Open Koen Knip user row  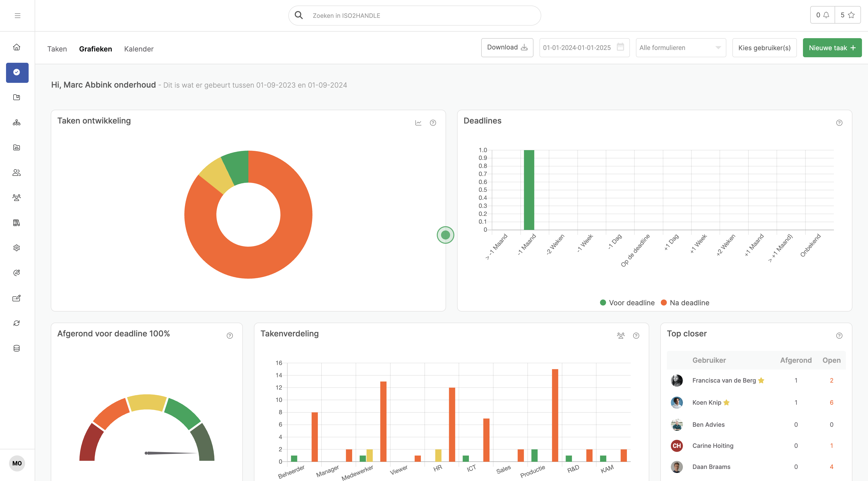click(x=756, y=402)
